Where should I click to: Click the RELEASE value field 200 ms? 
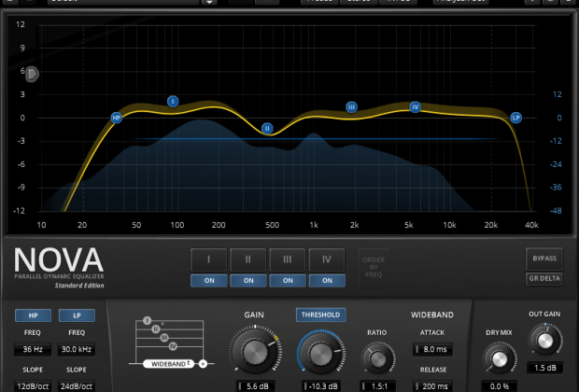(x=432, y=386)
